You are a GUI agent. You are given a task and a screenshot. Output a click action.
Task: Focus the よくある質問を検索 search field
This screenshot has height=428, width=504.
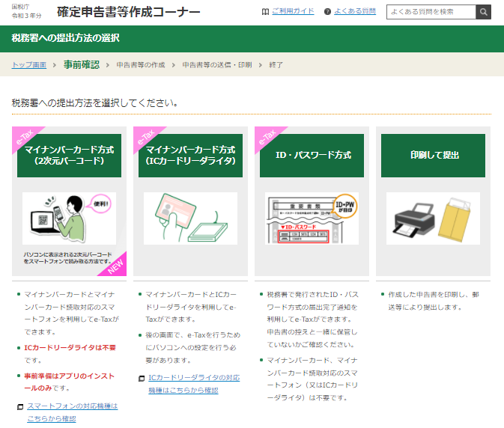coord(431,12)
